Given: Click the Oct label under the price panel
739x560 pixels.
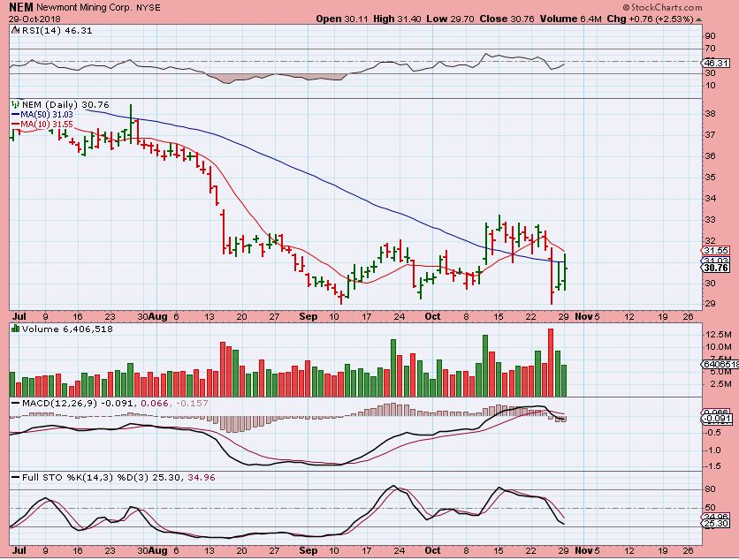Looking at the screenshot, I should (x=432, y=316).
